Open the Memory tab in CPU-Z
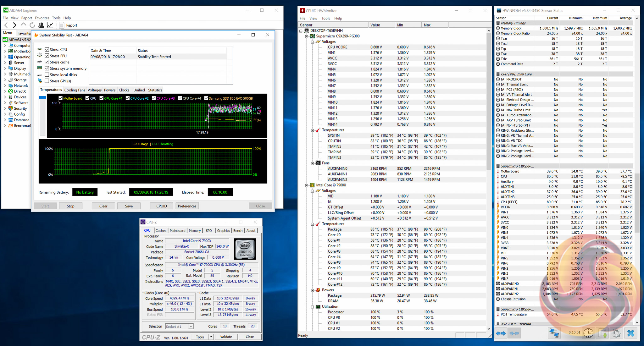This screenshot has height=346, width=644. click(x=195, y=231)
